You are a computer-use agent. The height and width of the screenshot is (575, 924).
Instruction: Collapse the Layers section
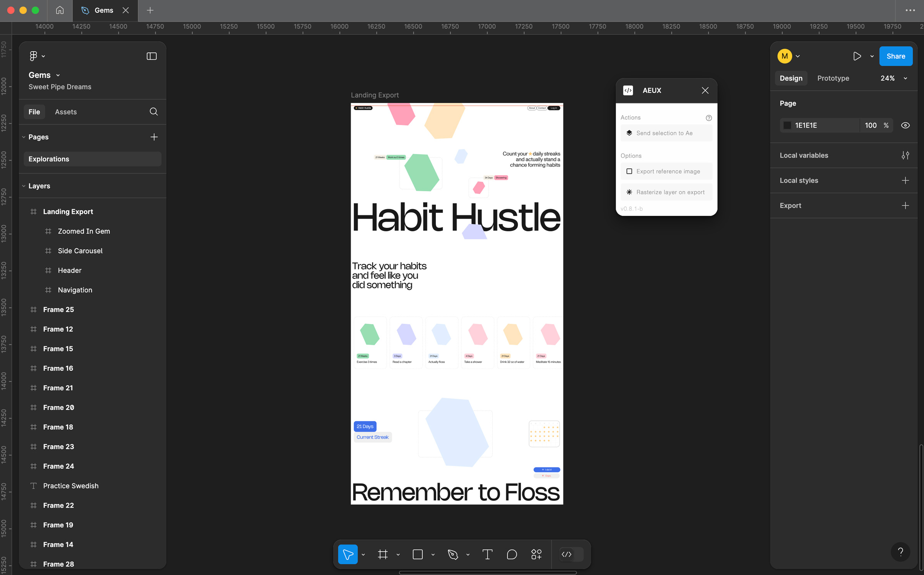(24, 186)
